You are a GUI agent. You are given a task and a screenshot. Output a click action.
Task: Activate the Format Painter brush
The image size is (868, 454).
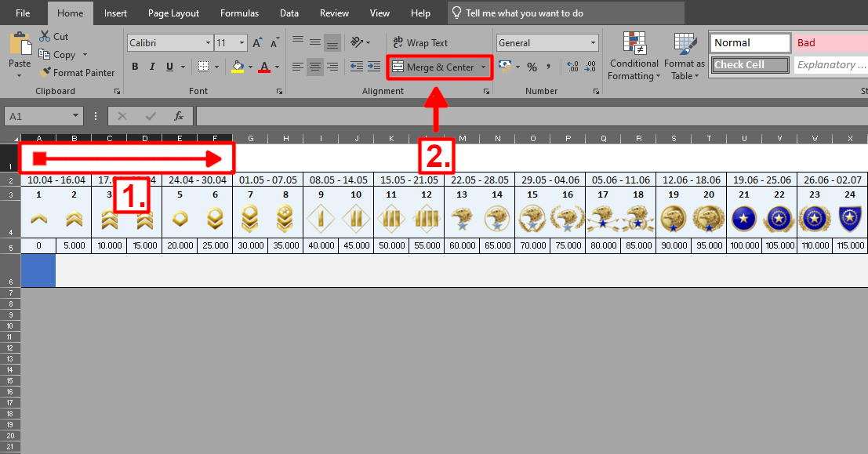(77, 72)
